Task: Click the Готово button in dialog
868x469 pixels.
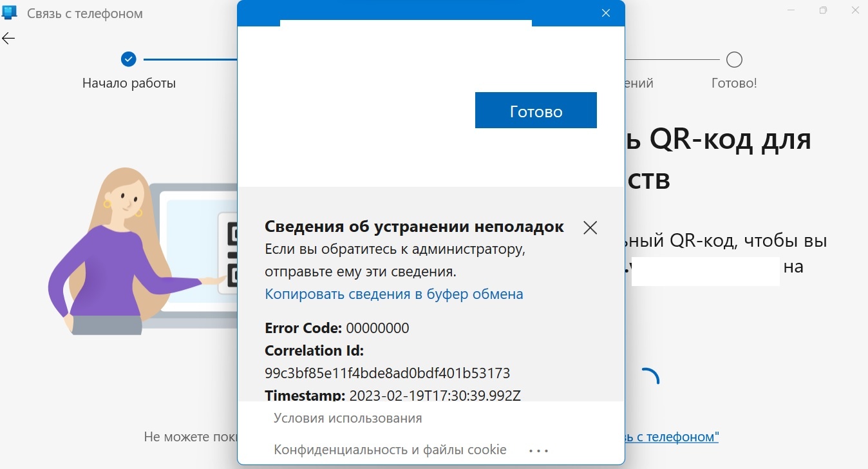Action: click(x=536, y=111)
